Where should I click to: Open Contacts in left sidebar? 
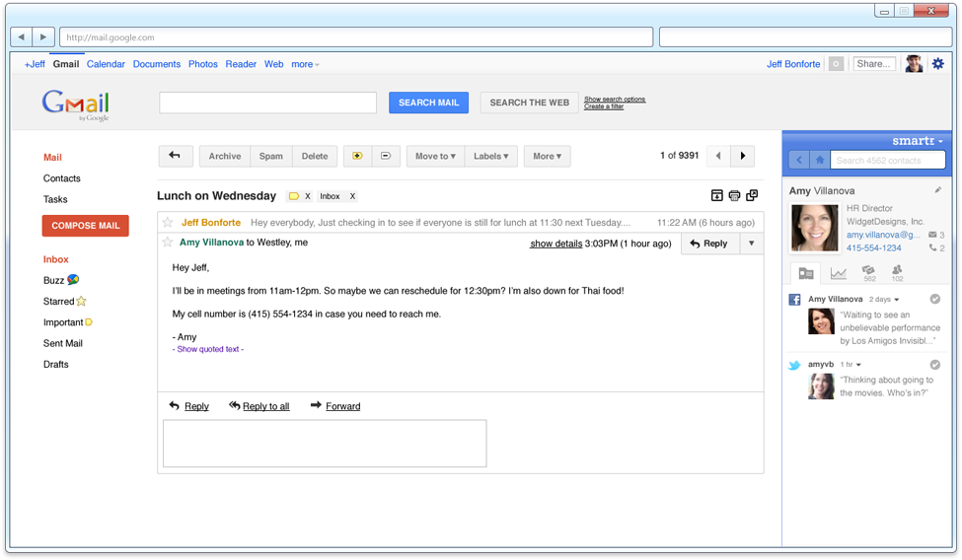point(61,178)
